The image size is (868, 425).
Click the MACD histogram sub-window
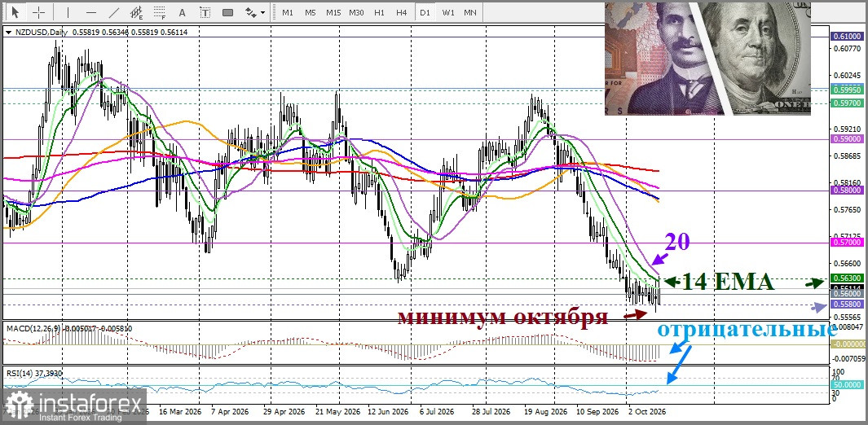[415, 344]
